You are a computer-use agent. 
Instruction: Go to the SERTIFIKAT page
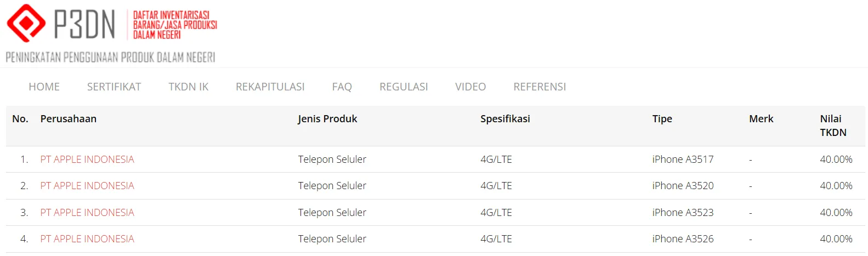[x=114, y=87]
